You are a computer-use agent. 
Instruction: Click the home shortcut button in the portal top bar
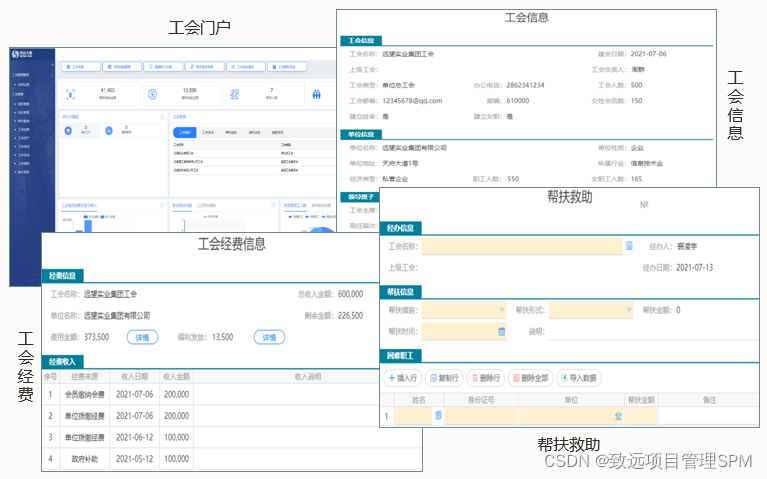pyautogui.click(x=81, y=66)
